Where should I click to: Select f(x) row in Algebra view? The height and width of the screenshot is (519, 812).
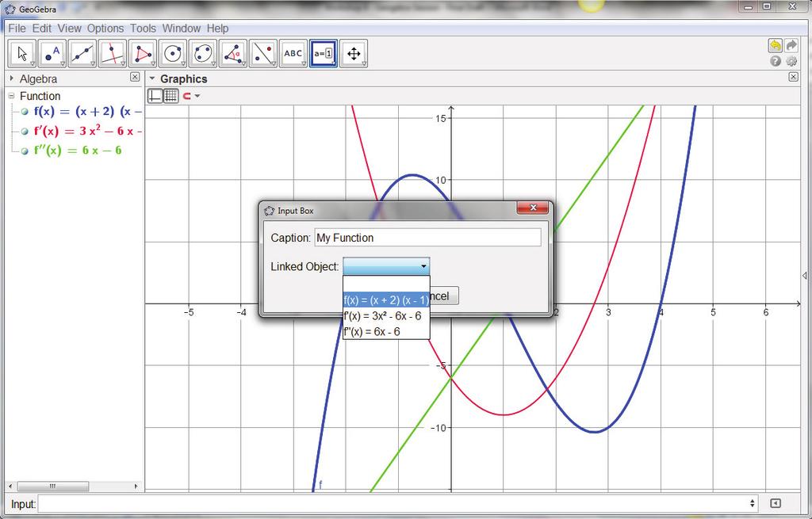[87, 112]
